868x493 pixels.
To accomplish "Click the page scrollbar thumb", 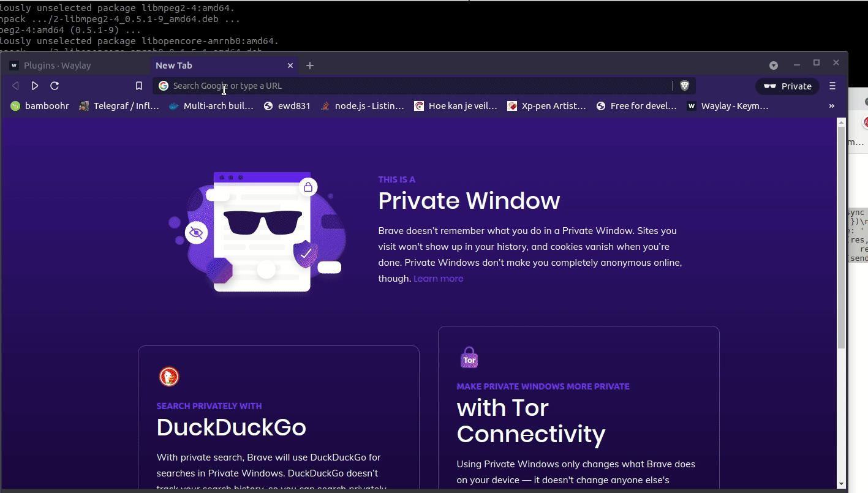I will [841, 239].
